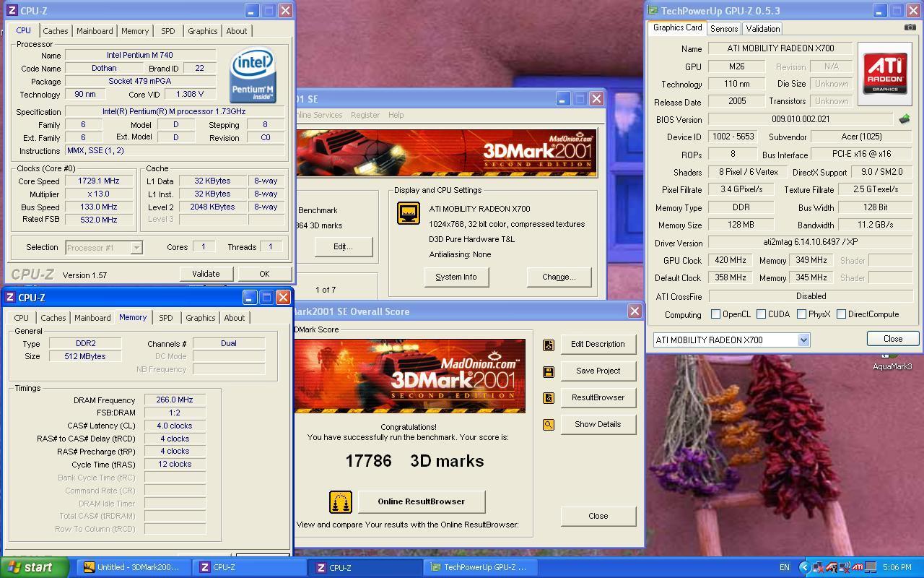This screenshot has width=924, height=578.
Task: Click the Save Project button
Action: (x=598, y=371)
